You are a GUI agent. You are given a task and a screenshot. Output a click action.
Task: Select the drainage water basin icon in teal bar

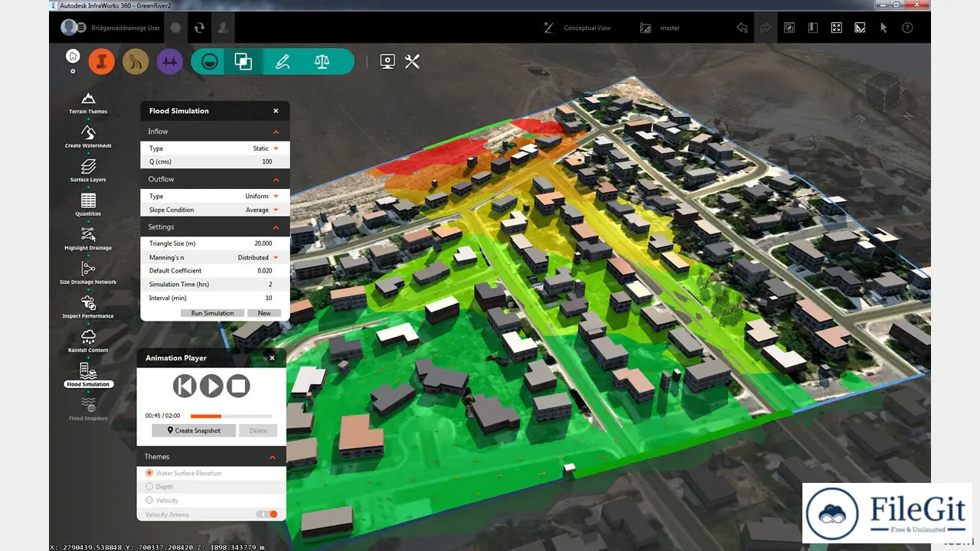pos(209,61)
